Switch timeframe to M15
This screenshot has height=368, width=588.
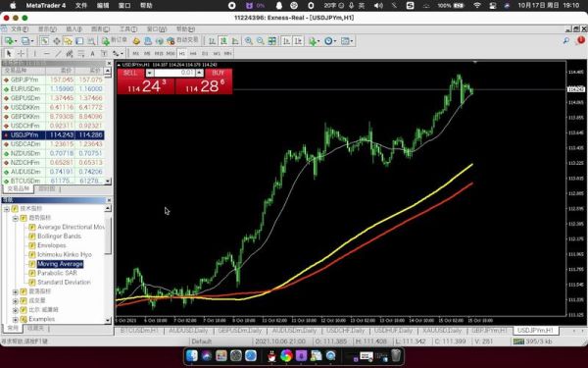pyautogui.click(x=159, y=53)
